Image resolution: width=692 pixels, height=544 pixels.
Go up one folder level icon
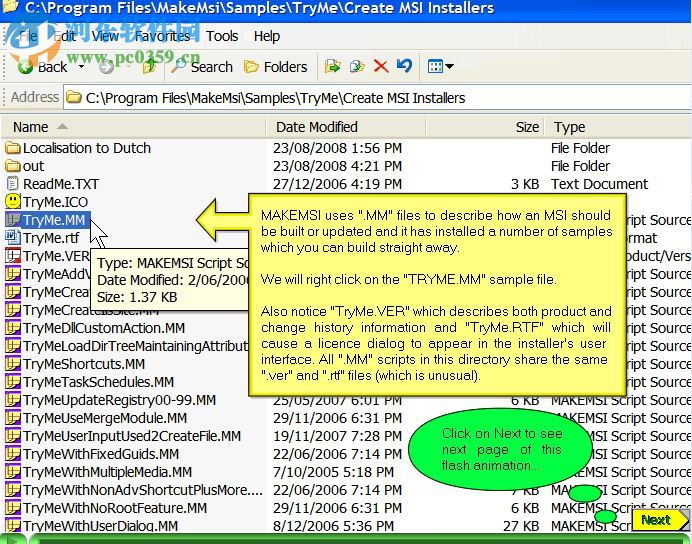pyautogui.click(x=150, y=66)
